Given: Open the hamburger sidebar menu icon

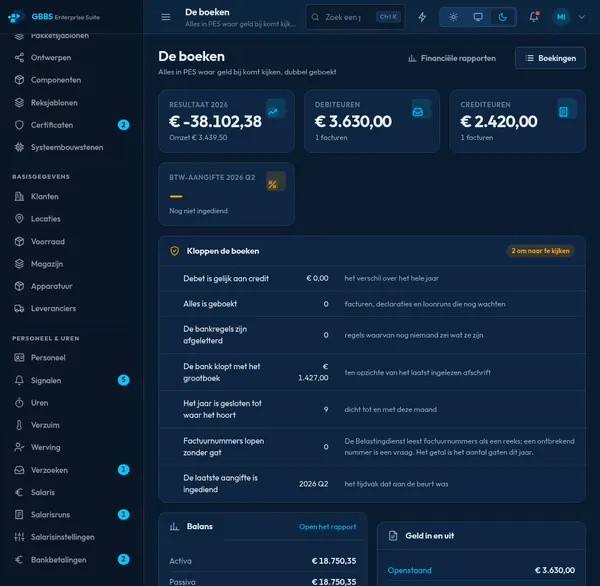Looking at the screenshot, I should (166, 17).
